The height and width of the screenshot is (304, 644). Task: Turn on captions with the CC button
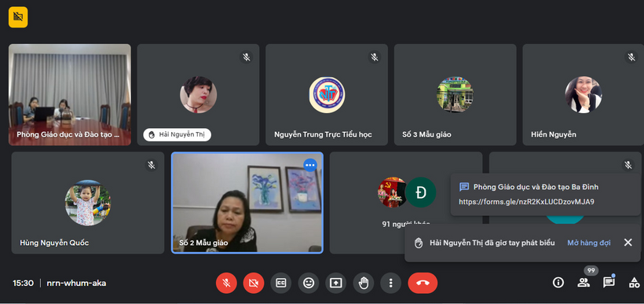tap(281, 283)
